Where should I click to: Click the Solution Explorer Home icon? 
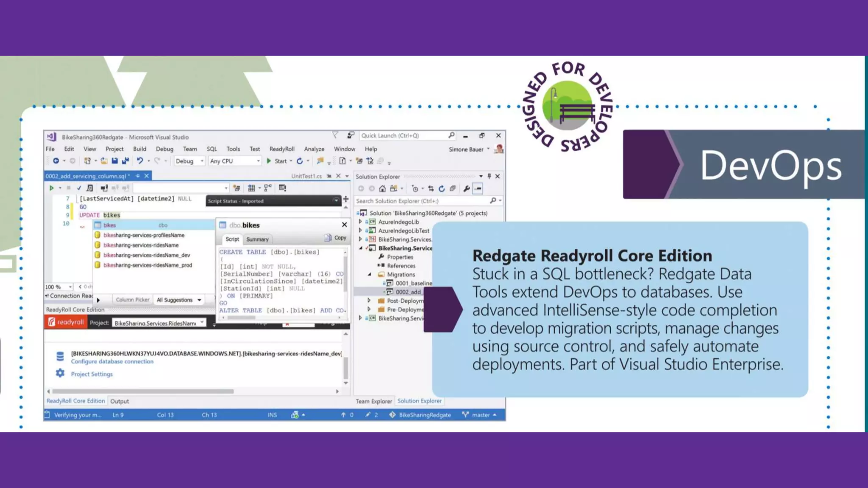coord(382,189)
